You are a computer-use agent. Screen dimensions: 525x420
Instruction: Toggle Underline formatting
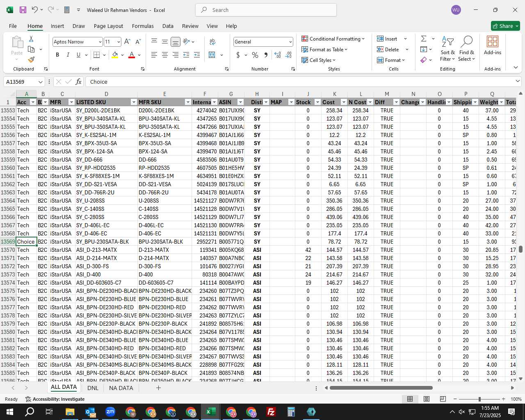[x=78, y=55]
